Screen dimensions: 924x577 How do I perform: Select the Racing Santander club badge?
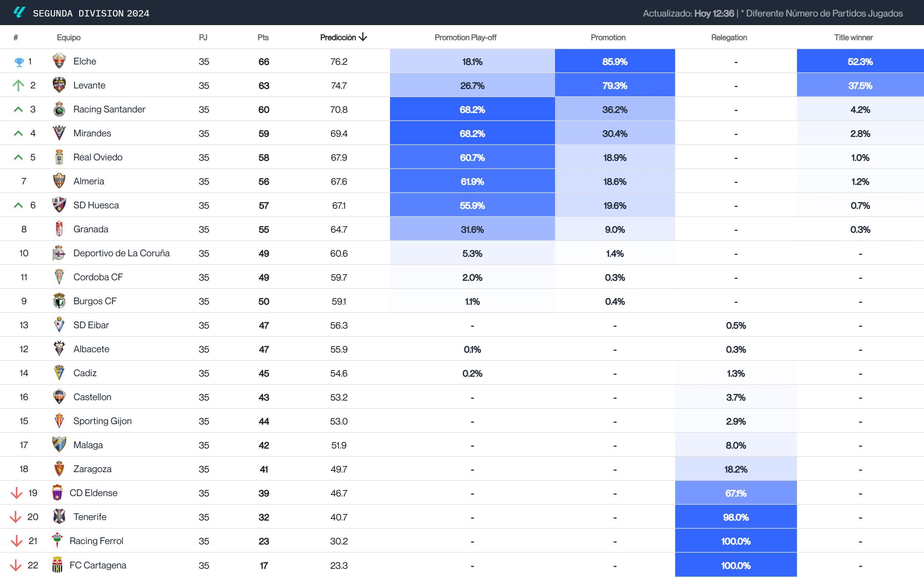click(59, 109)
